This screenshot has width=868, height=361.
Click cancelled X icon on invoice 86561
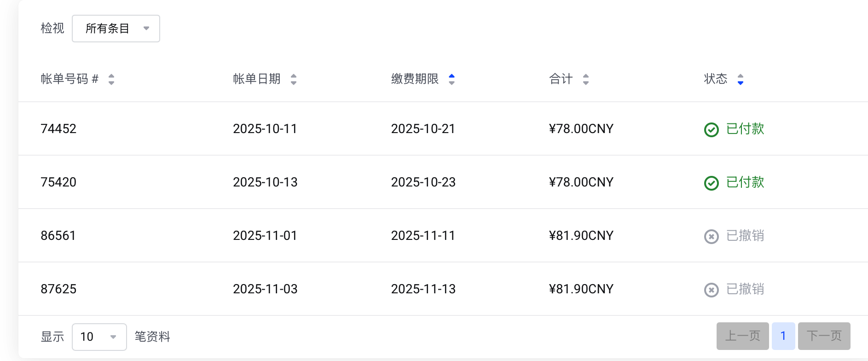point(711,237)
